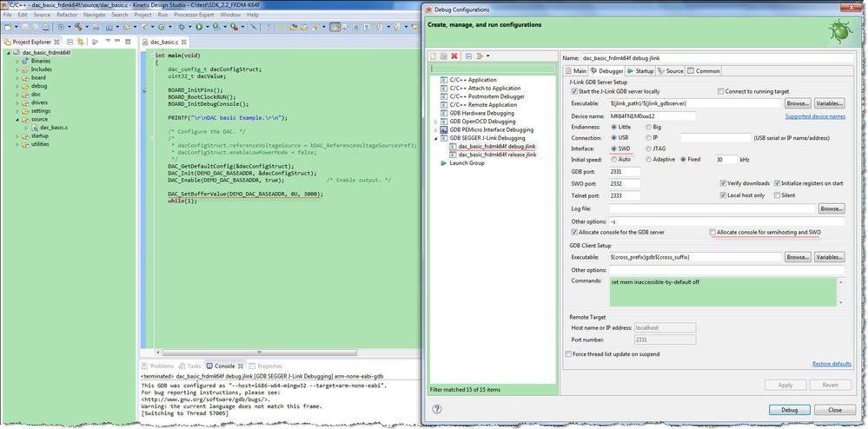The image size is (868, 429).
Task: Click the Debug button in dialog
Action: (790, 410)
